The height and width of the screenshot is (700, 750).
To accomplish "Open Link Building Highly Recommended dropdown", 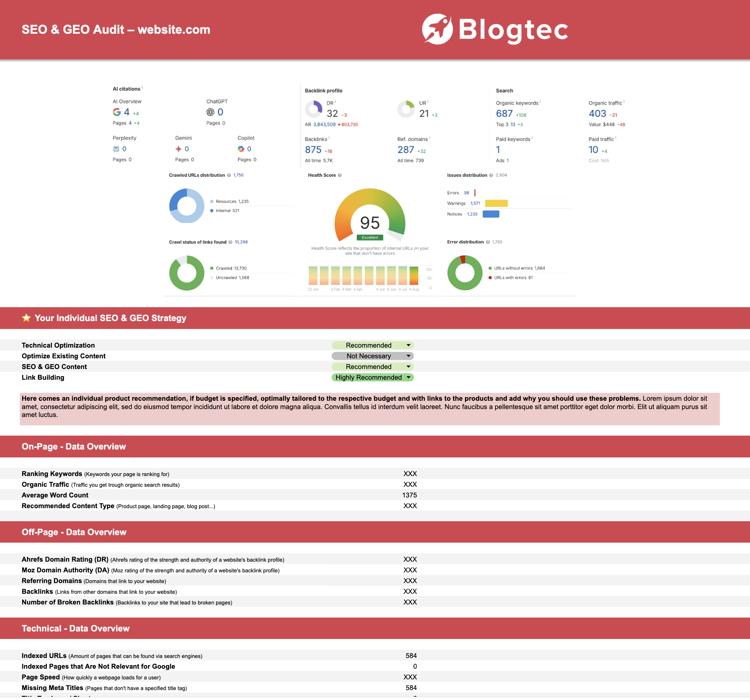I will click(x=373, y=377).
